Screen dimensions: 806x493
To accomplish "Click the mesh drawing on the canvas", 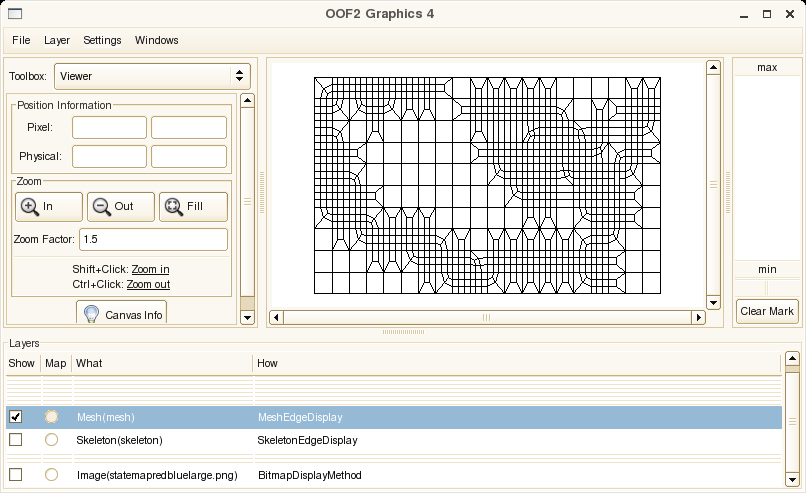I will (x=487, y=186).
